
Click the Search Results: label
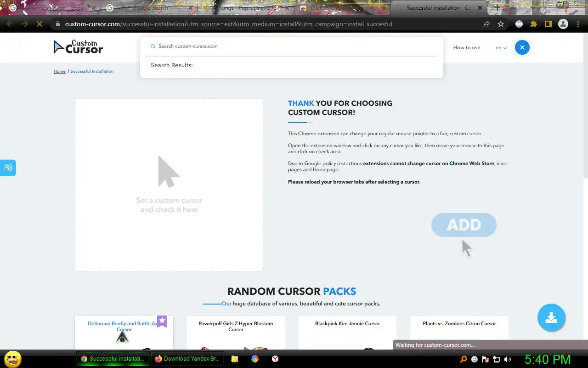172,65
